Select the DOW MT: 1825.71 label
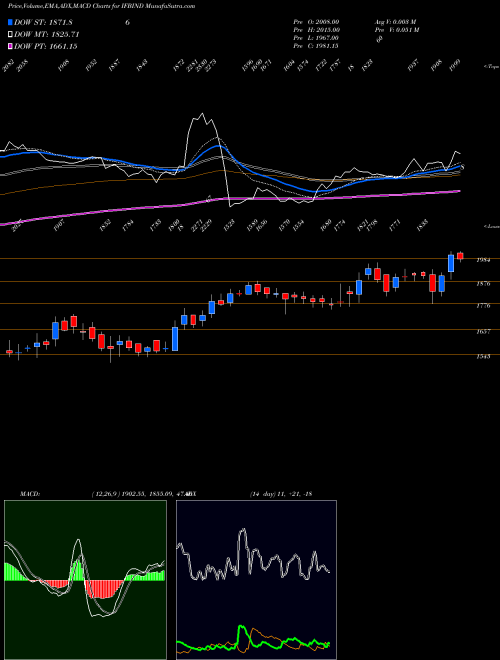 [47, 35]
